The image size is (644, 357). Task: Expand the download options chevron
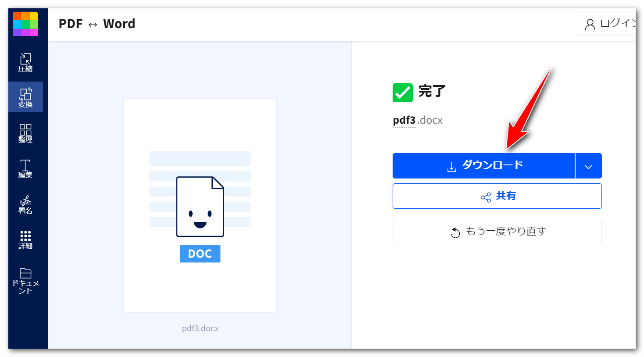(588, 166)
